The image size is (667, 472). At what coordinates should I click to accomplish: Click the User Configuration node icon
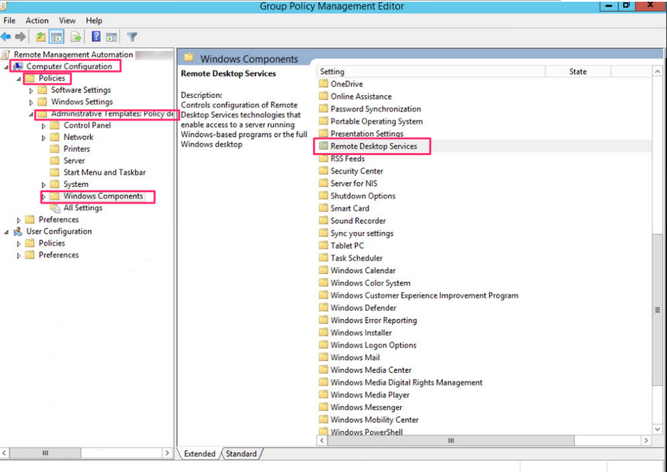[x=17, y=231]
